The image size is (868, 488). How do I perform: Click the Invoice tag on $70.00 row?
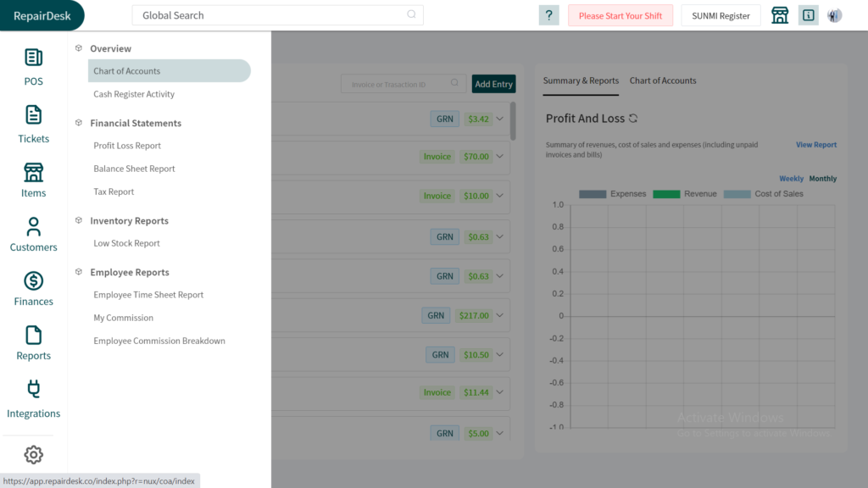(437, 157)
